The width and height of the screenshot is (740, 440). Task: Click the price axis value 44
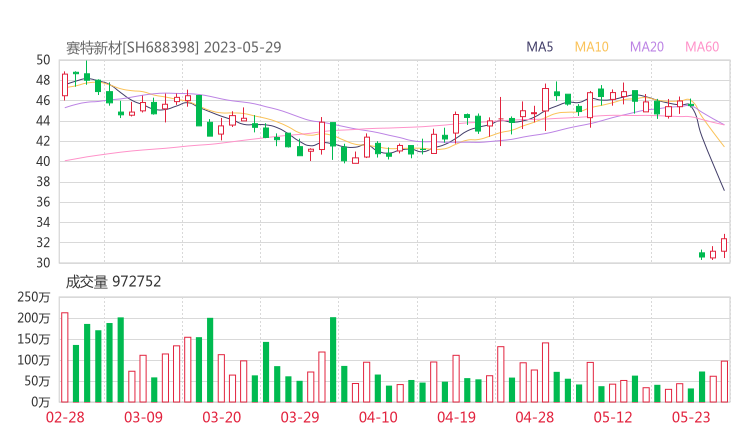[x=43, y=121]
